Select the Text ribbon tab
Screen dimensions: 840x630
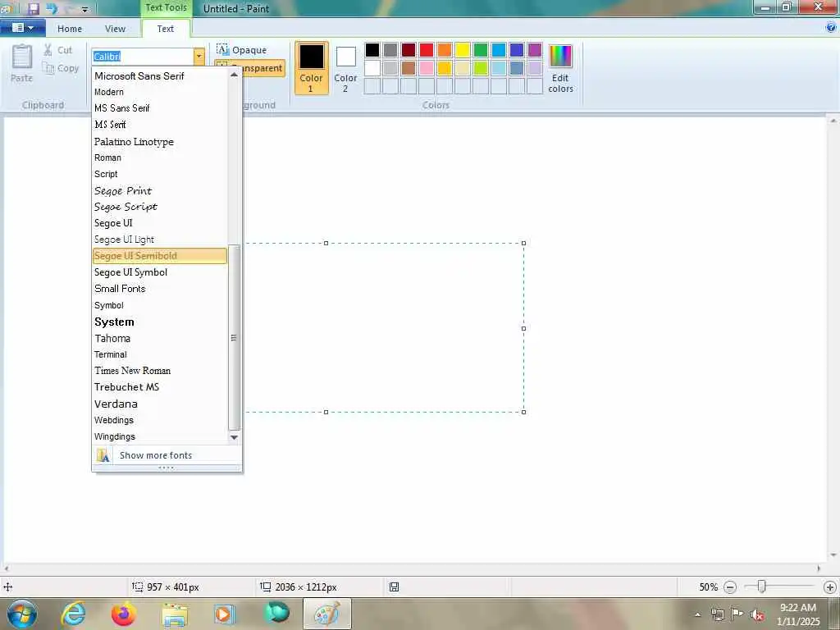pos(166,29)
